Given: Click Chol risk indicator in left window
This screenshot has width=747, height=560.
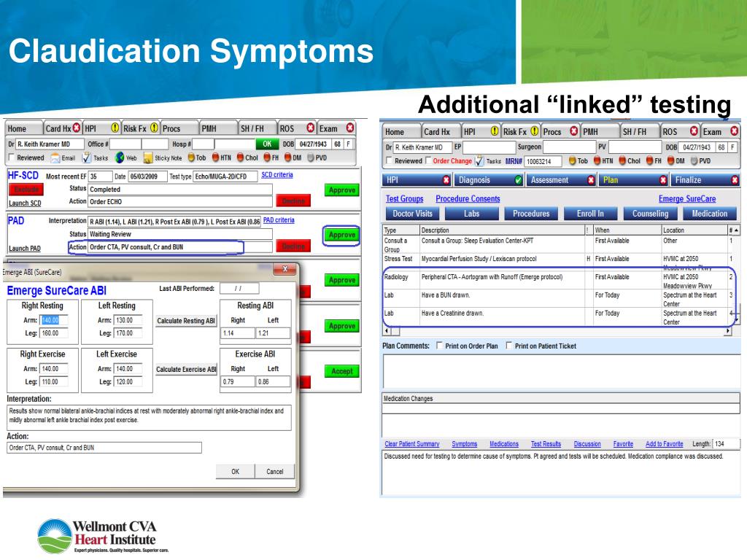Looking at the screenshot, I should point(240,157).
